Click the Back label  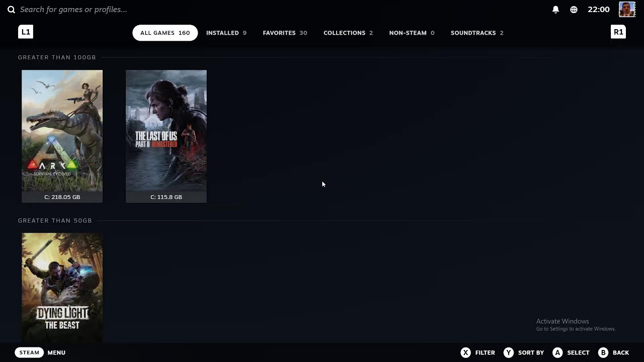click(621, 352)
